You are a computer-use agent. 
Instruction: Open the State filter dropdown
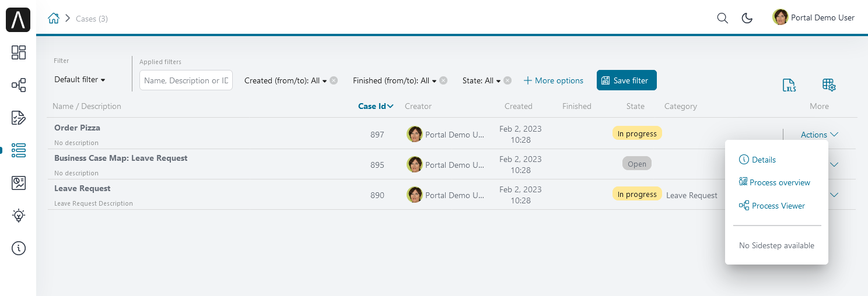(481, 81)
